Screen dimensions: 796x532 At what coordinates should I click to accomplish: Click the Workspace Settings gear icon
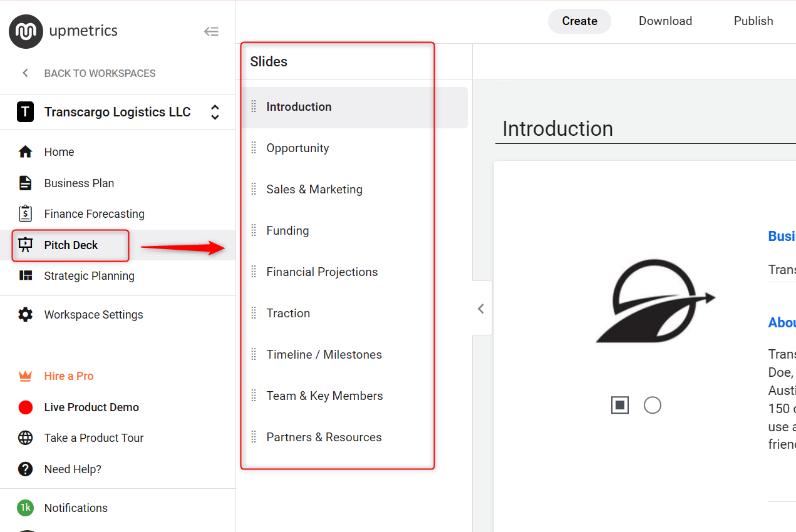click(25, 314)
